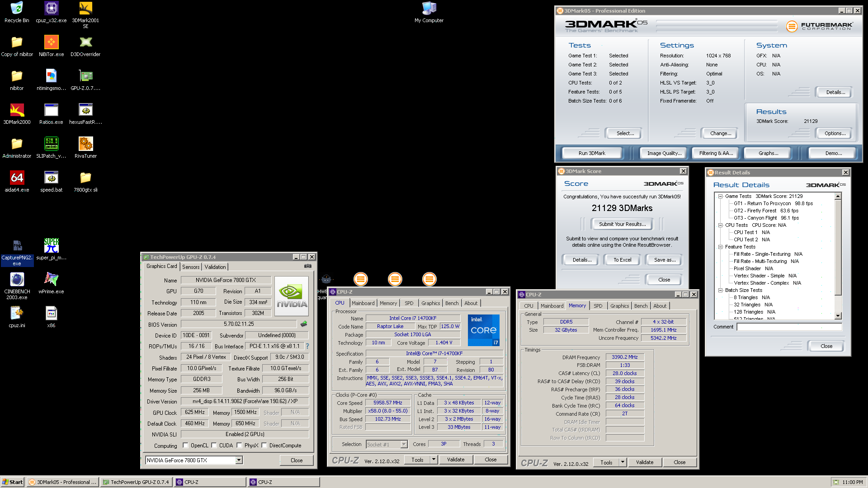Image resolution: width=868 pixels, height=488 pixels.
Task: Launch super_pi_m desktop icon
Action: pyautogui.click(x=51, y=249)
